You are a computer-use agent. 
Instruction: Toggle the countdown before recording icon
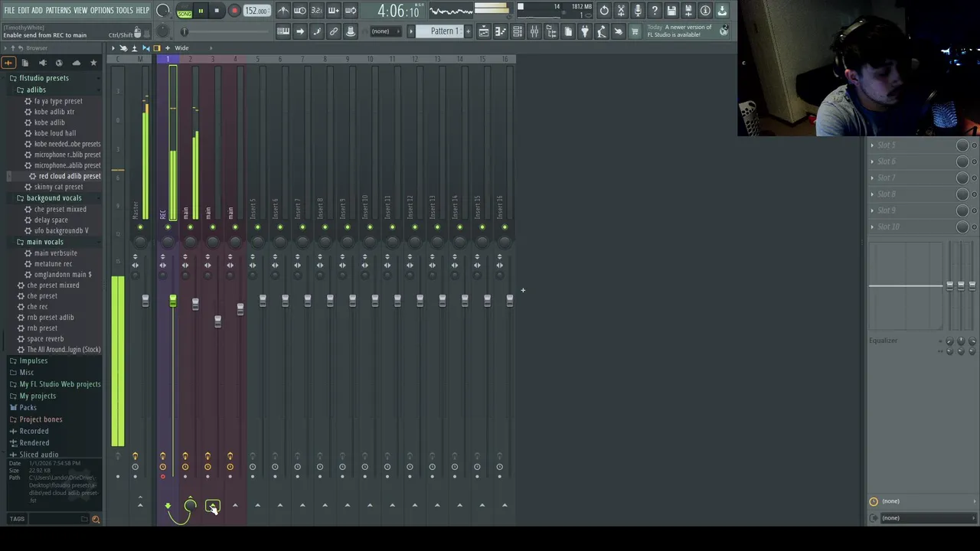(316, 11)
